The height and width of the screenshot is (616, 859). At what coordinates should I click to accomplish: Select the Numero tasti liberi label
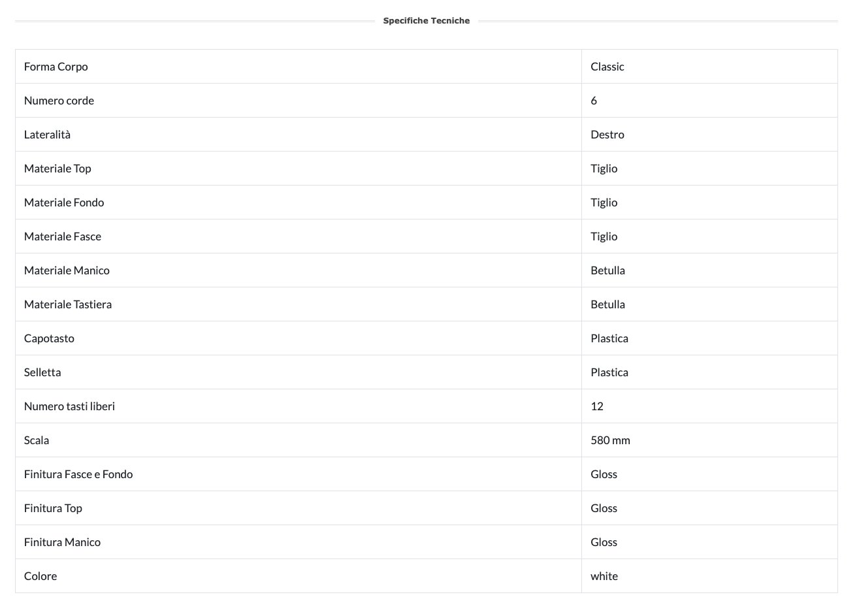[69, 406]
